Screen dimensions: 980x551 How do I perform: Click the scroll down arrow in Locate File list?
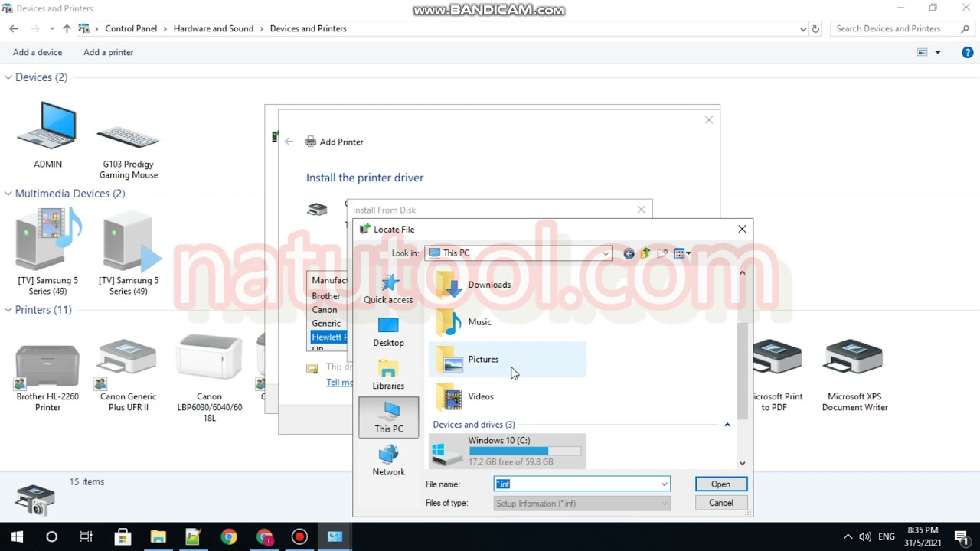point(742,463)
